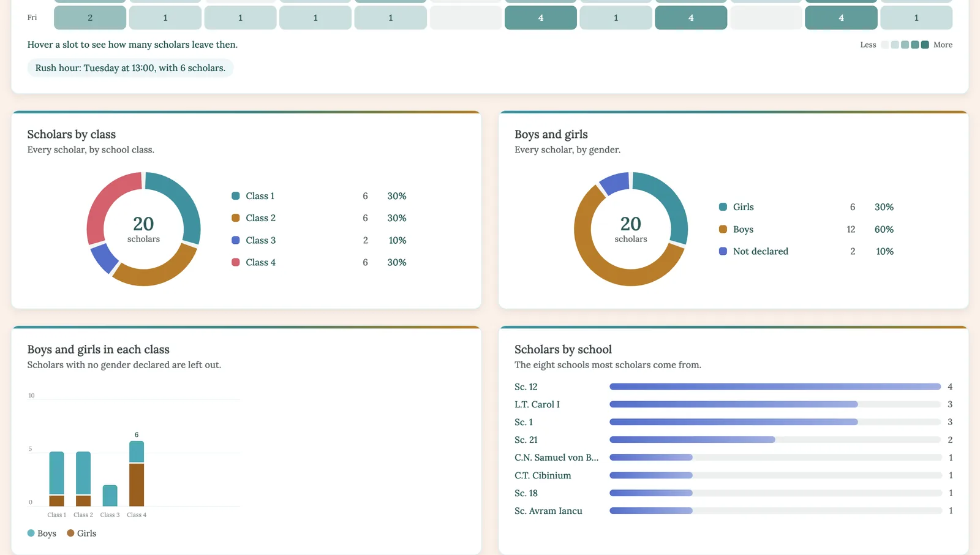The width and height of the screenshot is (980, 555).
Task: Select the Class 2 stacked bar in the bar chart
Action: pos(83,478)
